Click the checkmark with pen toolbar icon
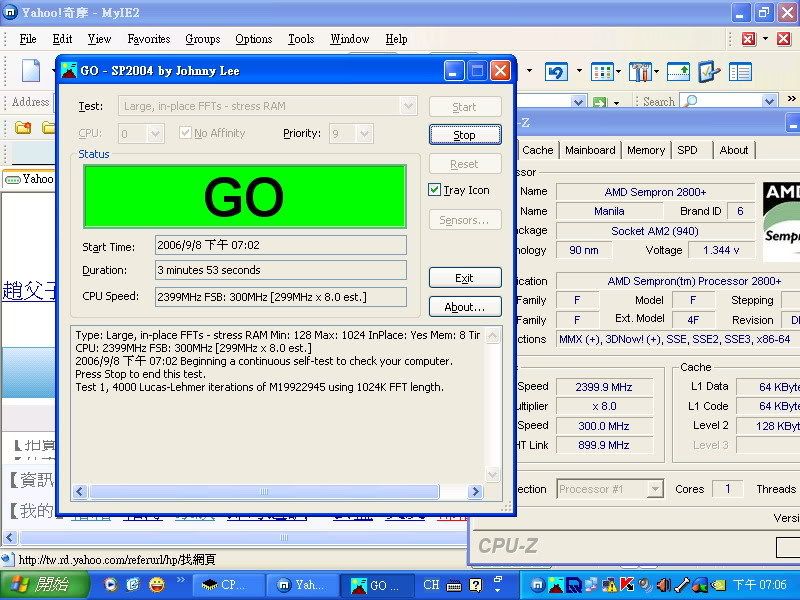 709,72
